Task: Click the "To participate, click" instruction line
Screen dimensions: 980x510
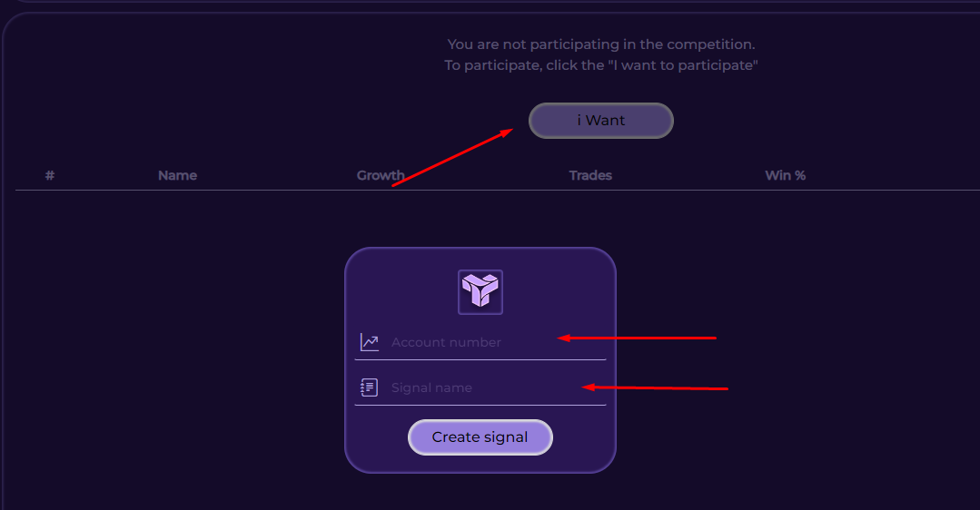Action: click(x=600, y=65)
